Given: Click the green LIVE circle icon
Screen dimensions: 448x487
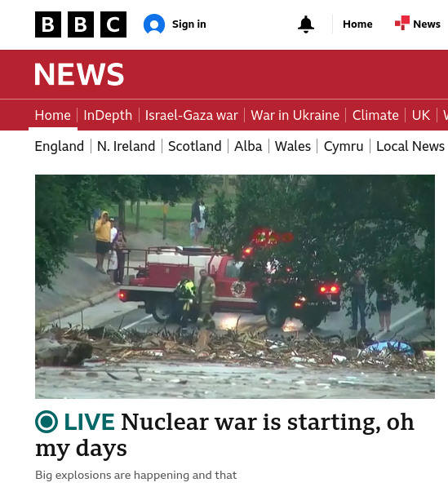Looking at the screenshot, I should 47,422.
